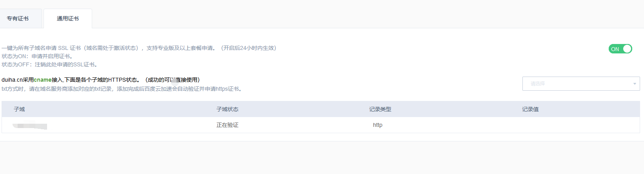
Task: Click the 成功的可以直接使用 note
Action: click(173, 80)
